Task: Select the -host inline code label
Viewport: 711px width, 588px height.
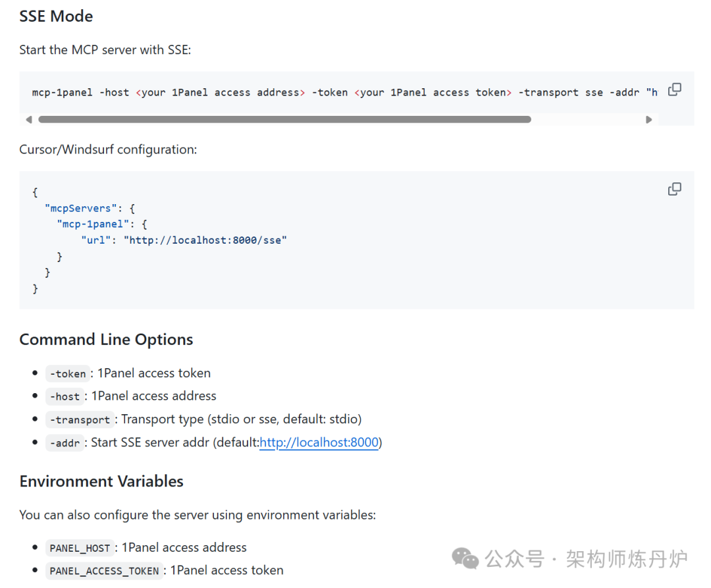Action: point(64,396)
